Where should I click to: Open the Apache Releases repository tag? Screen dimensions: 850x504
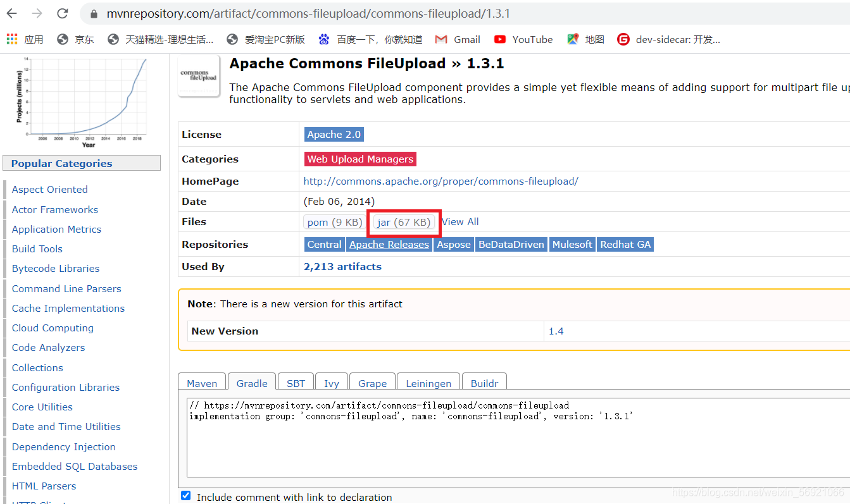(389, 244)
